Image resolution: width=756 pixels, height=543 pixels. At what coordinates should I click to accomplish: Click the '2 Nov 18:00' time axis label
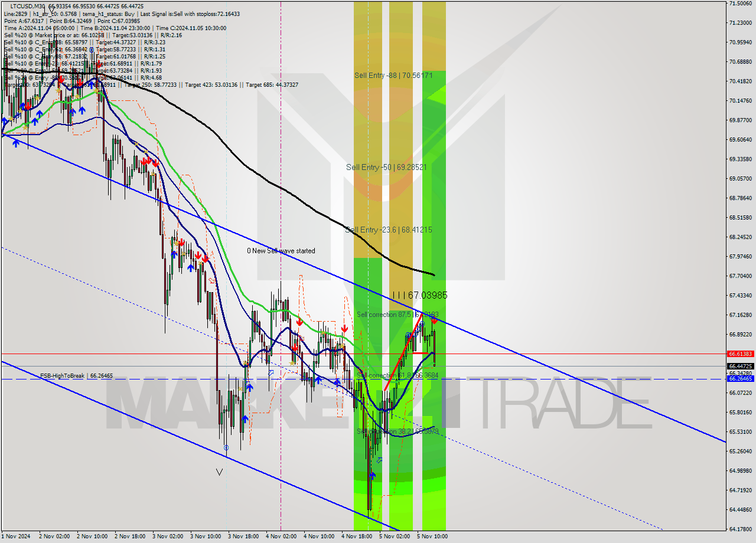[x=130, y=537]
